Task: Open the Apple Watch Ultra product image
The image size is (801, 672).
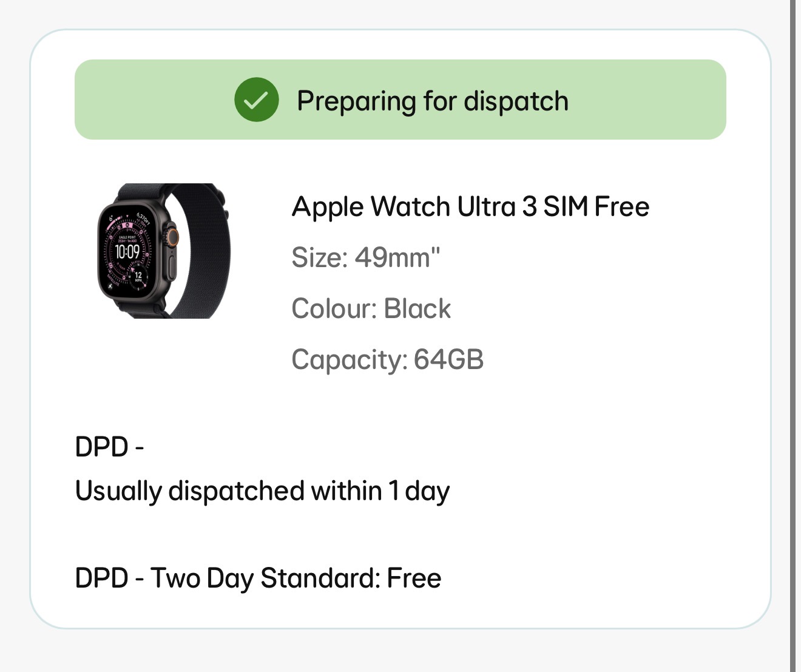Action: click(164, 251)
